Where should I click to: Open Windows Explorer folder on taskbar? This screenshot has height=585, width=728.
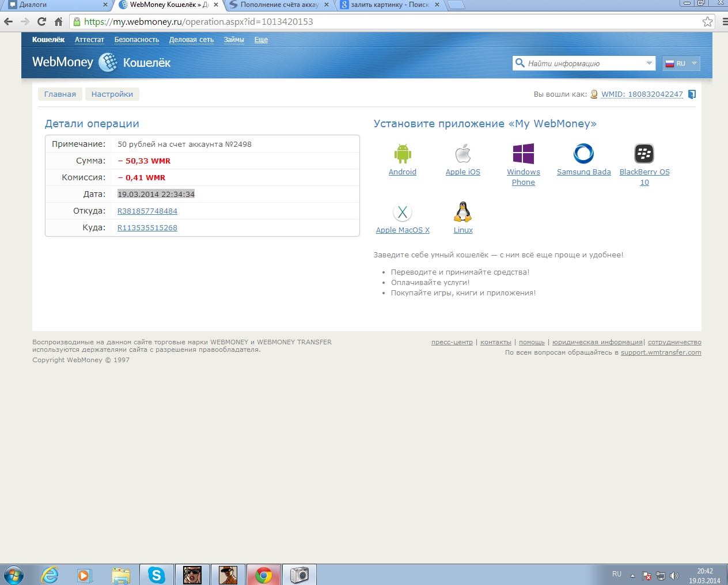point(121,575)
